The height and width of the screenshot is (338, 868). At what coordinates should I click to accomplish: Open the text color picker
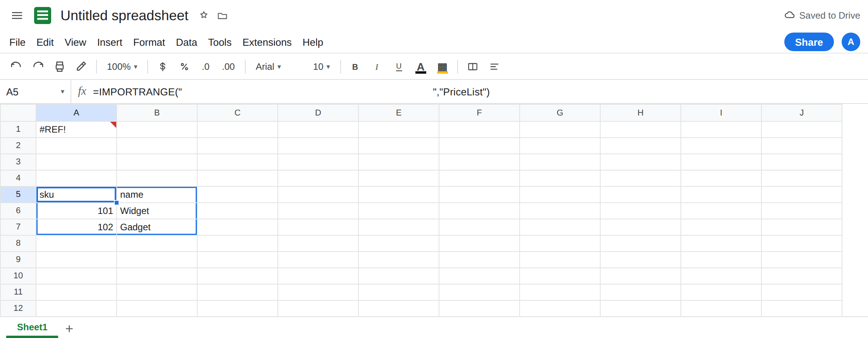coord(421,67)
